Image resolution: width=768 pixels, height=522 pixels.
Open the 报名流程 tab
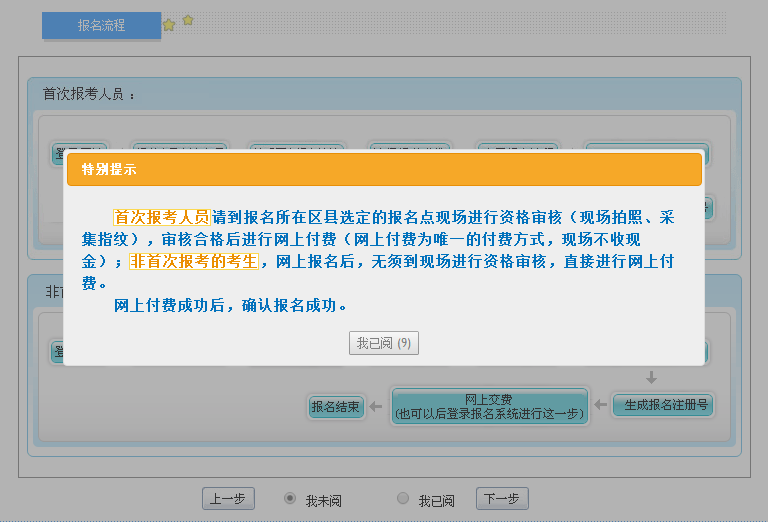coord(101,26)
